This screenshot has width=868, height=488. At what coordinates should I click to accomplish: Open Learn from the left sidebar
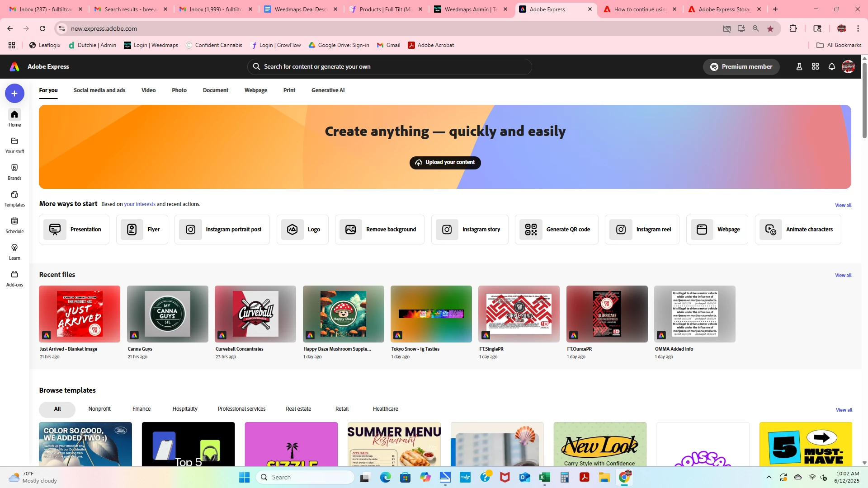tap(14, 252)
